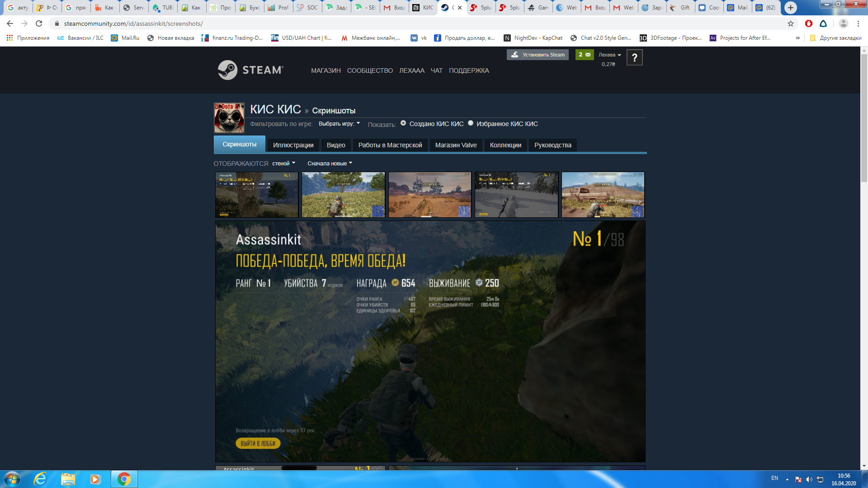Open the ЧАТ menu item
868x488 pixels.
[x=436, y=70]
